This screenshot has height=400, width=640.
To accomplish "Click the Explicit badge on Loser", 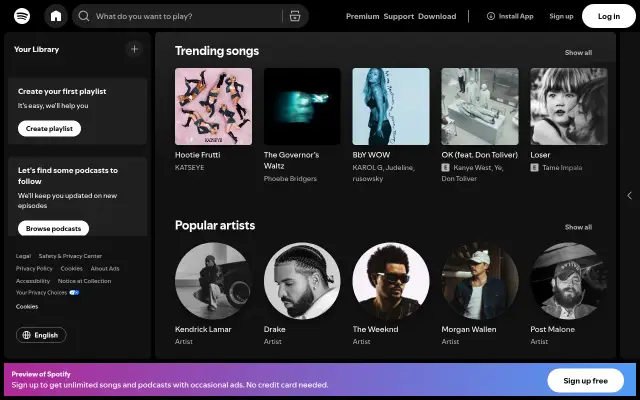I will tap(534, 168).
